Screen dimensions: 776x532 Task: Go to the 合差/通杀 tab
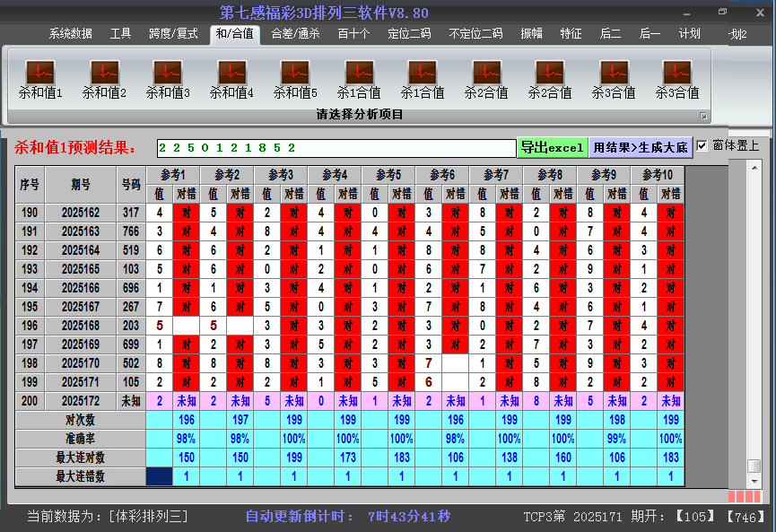tap(295, 34)
